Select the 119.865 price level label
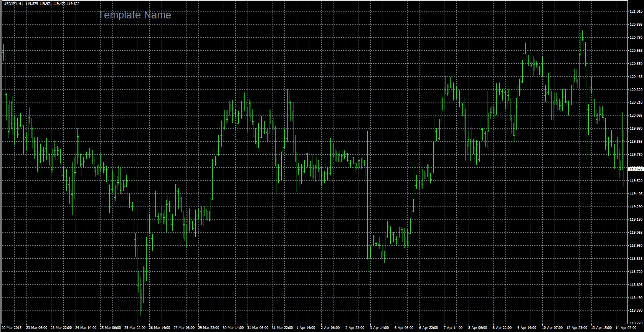The width and height of the screenshot is (644, 332). pyautogui.click(x=636, y=142)
